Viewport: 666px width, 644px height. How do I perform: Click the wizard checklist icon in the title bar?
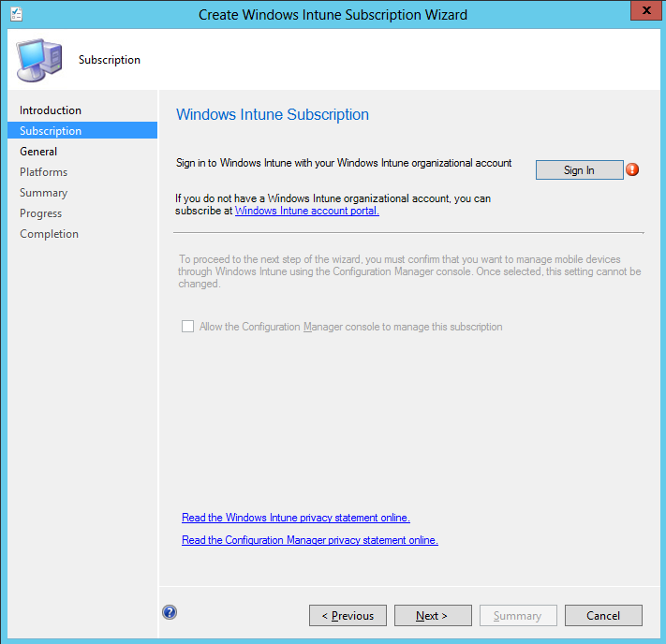pyautogui.click(x=17, y=14)
